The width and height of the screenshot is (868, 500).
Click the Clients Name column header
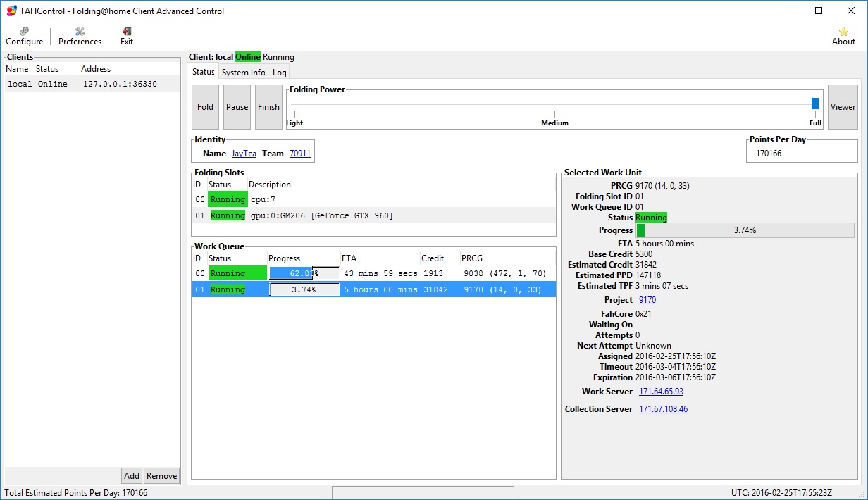click(x=19, y=69)
